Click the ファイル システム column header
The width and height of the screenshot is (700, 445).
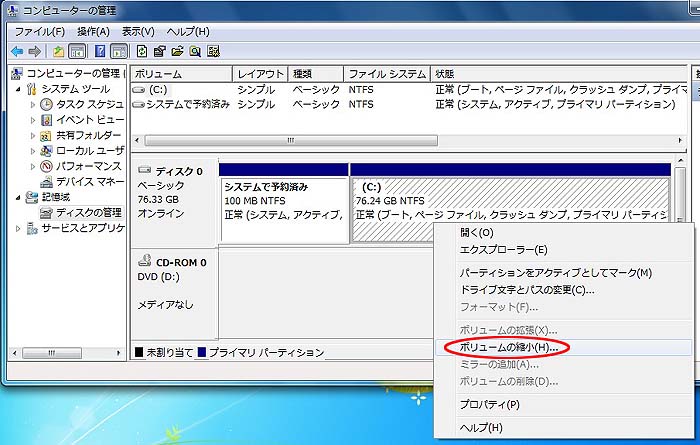pos(387,75)
